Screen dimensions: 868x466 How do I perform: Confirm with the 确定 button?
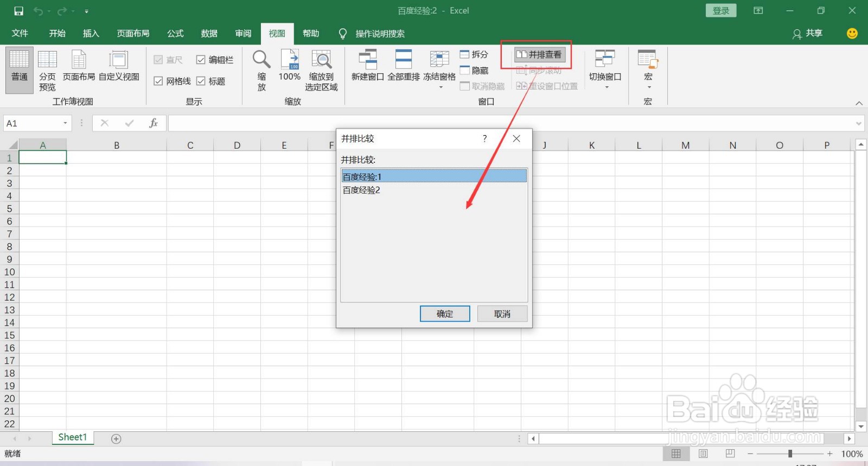tap(445, 314)
